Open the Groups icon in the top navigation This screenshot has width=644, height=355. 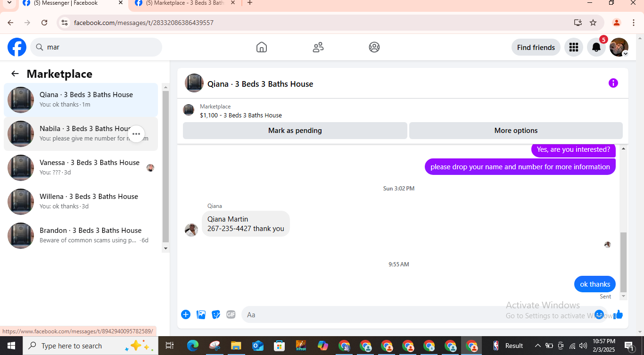(374, 47)
